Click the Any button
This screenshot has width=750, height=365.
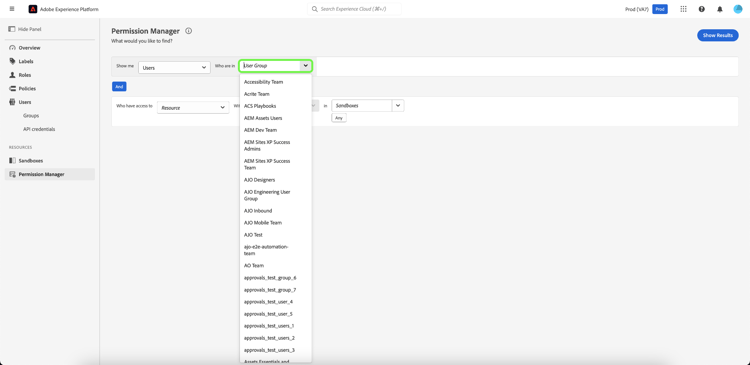(339, 118)
